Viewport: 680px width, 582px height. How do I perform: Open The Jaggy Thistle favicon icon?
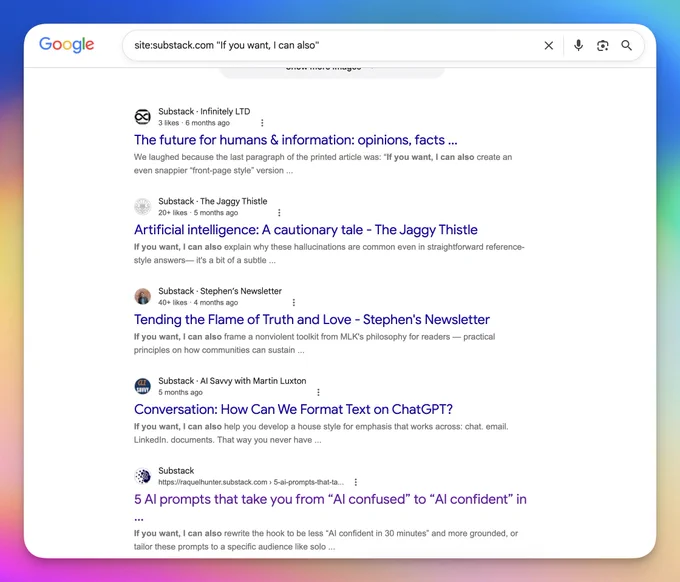click(x=142, y=206)
